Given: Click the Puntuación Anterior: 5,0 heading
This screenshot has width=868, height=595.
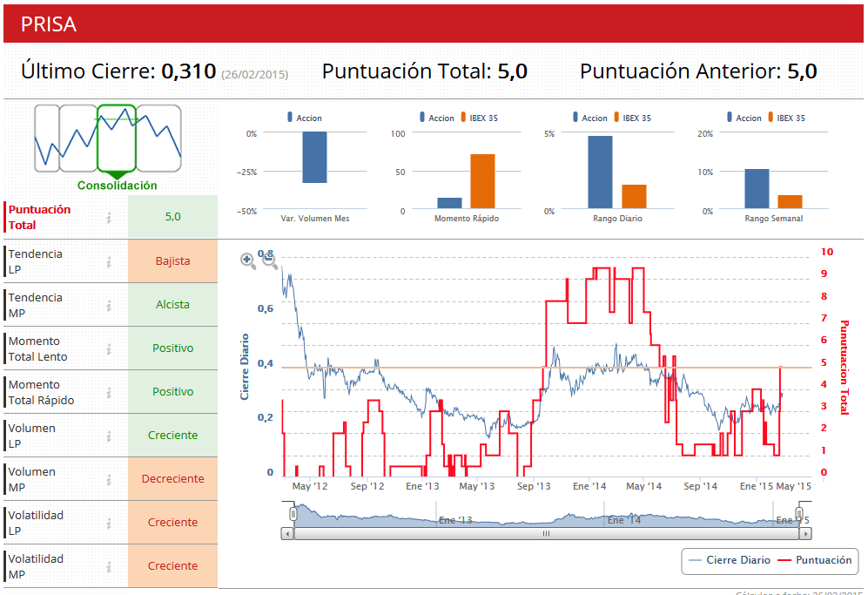Looking at the screenshot, I should (x=698, y=71).
